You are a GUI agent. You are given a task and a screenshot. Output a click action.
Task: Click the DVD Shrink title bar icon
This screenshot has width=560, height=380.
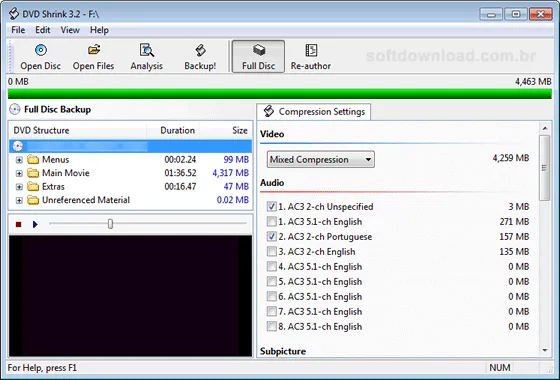pyautogui.click(x=14, y=14)
